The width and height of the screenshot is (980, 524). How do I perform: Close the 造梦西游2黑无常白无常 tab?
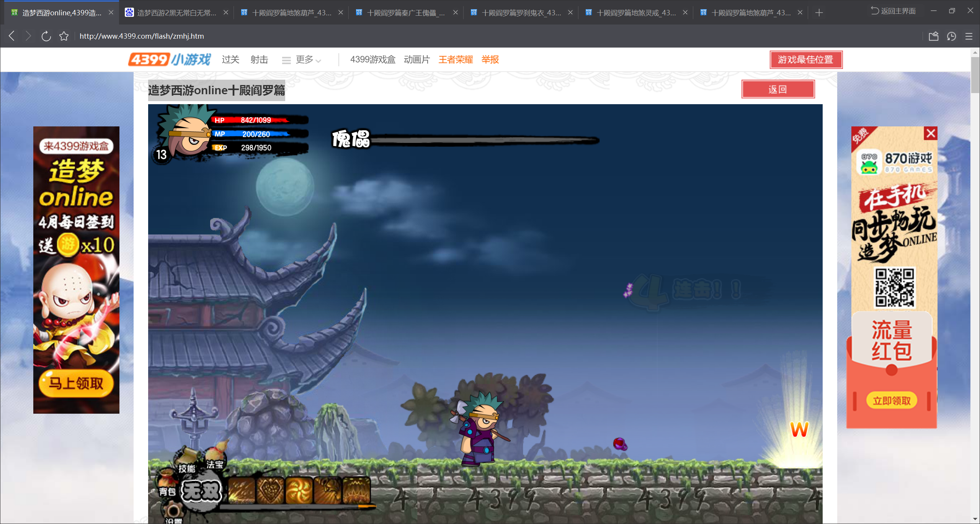tap(226, 12)
